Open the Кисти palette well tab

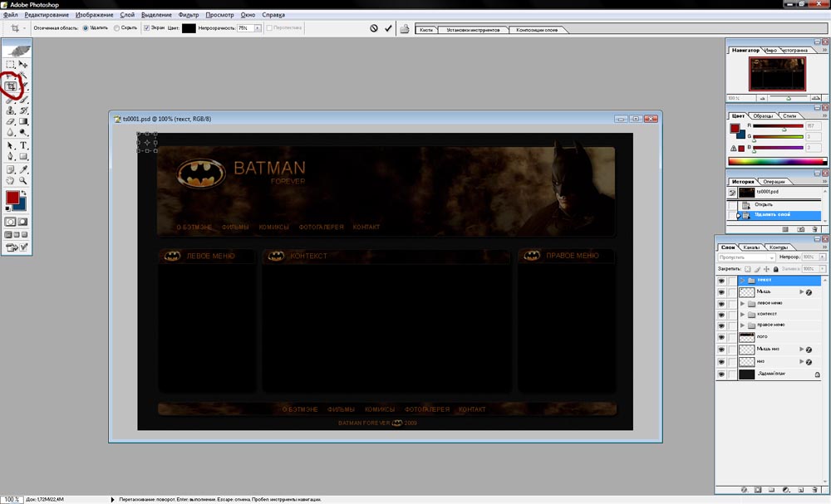pos(426,30)
